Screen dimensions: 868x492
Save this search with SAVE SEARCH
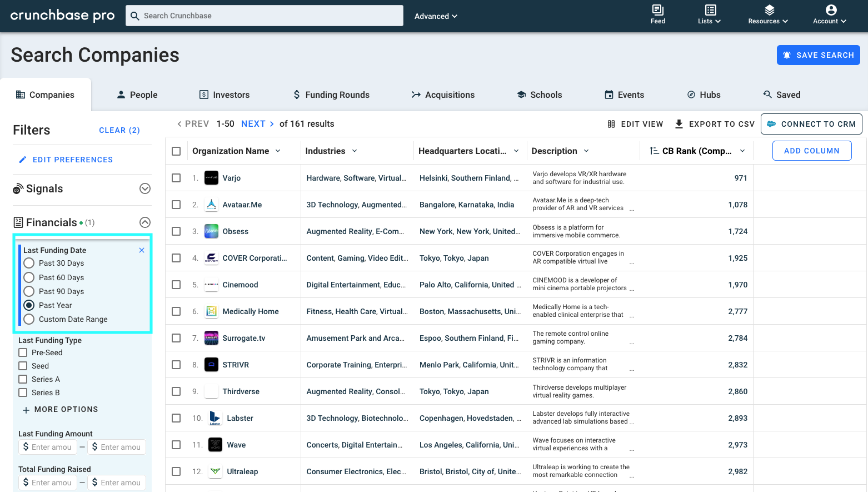(x=818, y=55)
